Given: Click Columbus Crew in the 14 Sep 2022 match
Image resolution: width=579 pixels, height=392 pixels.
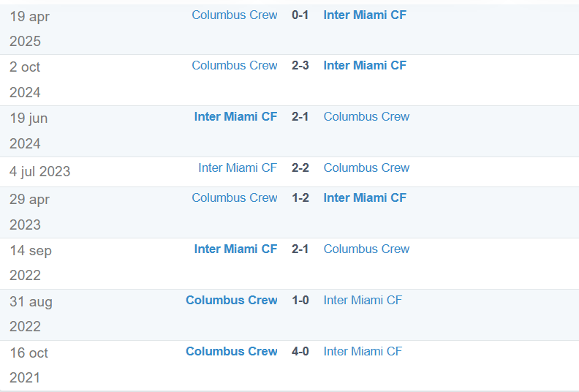Looking at the screenshot, I should pos(366,249).
